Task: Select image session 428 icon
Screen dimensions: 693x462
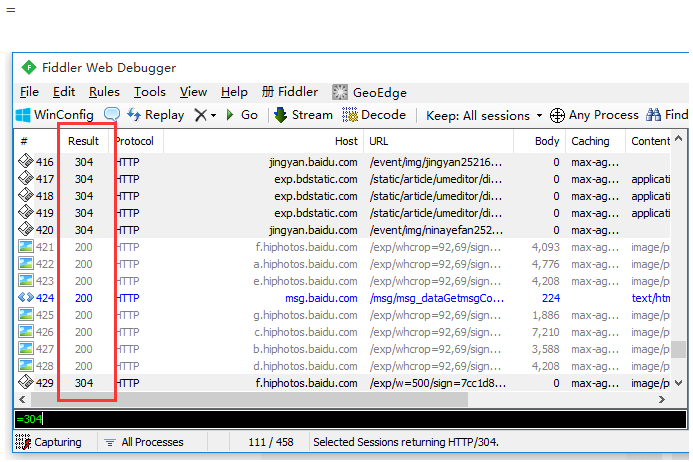Action: 26,366
